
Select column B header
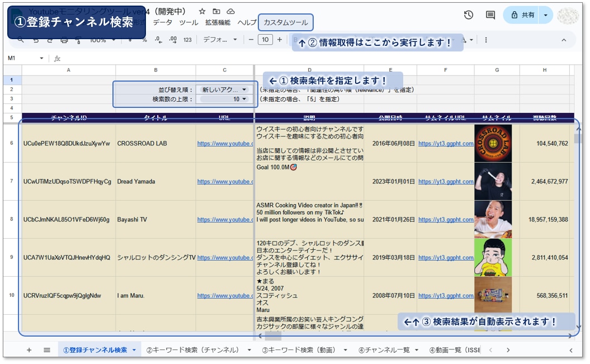pos(156,70)
